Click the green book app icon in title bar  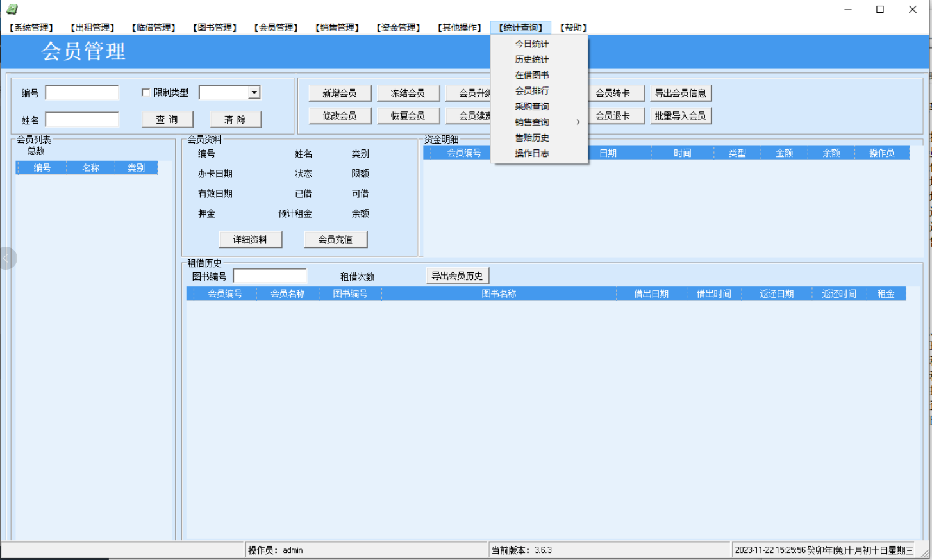pyautogui.click(x=12, y=9)
